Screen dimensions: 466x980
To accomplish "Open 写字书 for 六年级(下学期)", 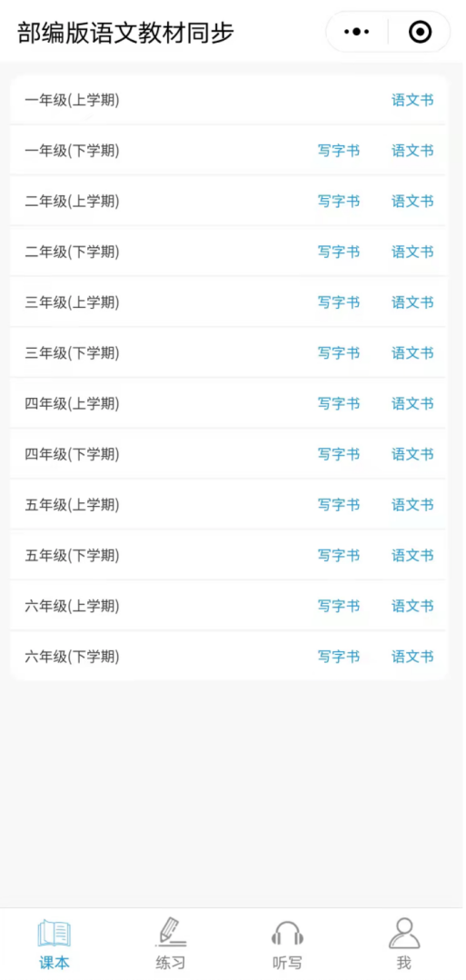I will pos(339,657).
